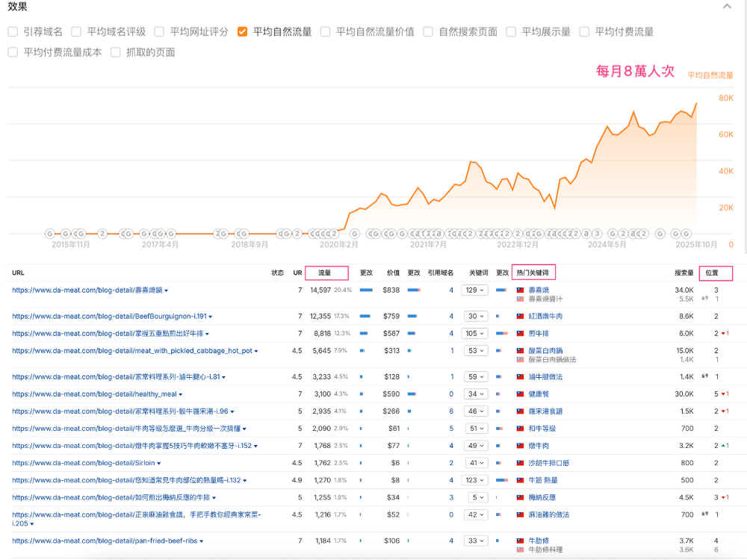747x560 pixels.
Task: Click the Google update marker near 2020年2月
Action: 354,234
